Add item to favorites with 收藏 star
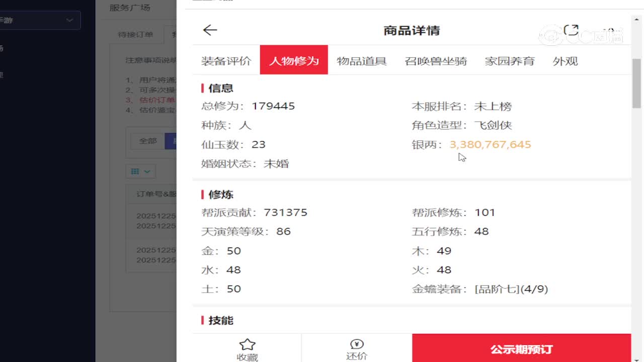 [247, 350]
